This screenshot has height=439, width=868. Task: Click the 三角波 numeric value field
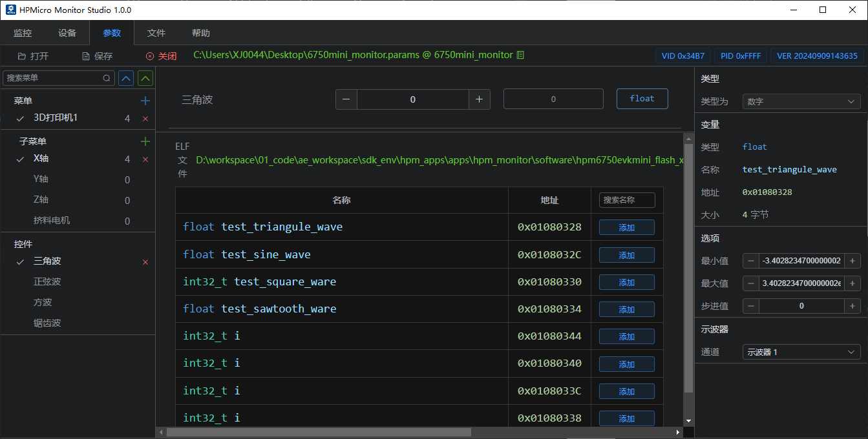tap(413, 99)
